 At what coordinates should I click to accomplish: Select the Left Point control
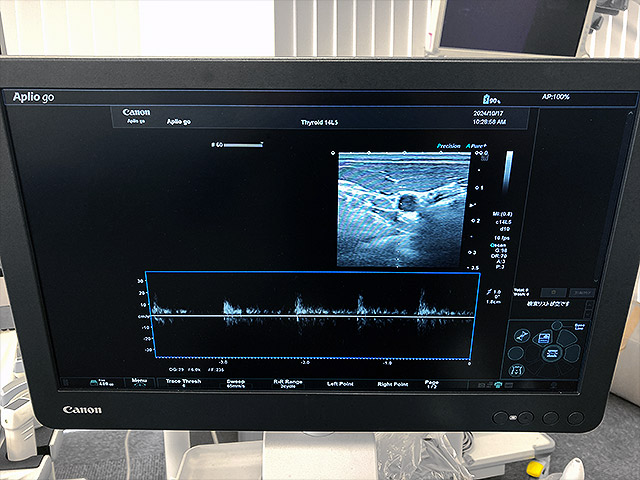tap(340, 384)
